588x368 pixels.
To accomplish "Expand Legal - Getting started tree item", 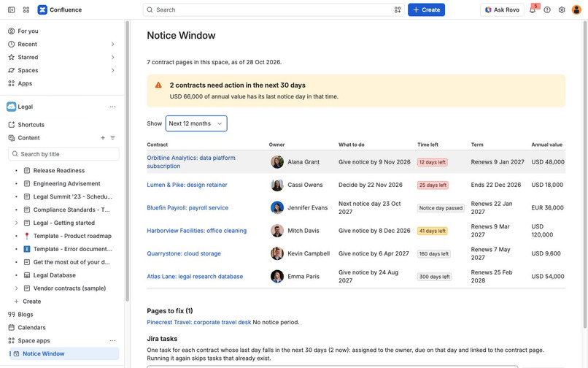I will [x=16, y=223].
